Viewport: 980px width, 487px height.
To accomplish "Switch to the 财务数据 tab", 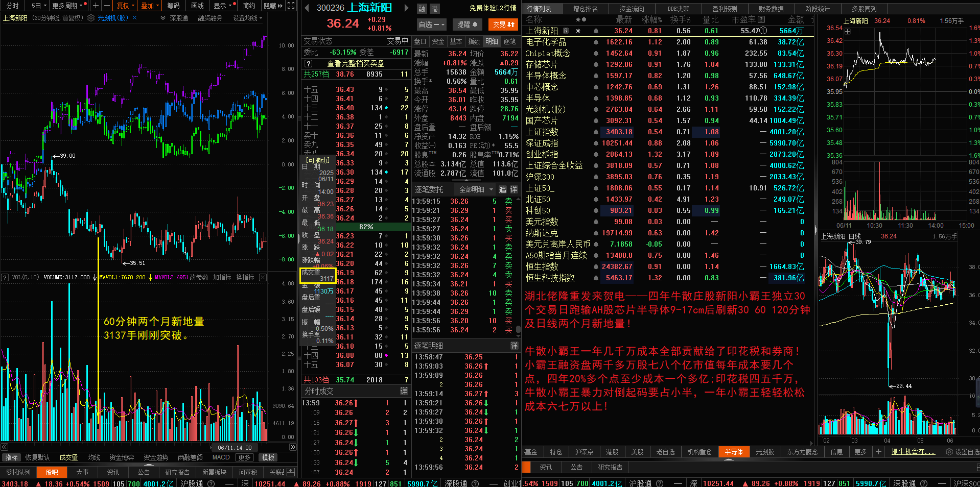I will tap(771, 9).
